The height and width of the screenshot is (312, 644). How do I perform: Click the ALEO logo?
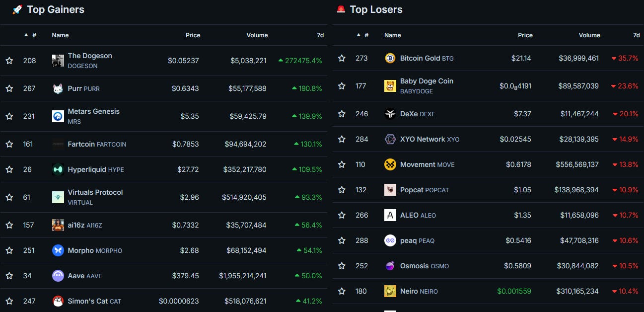[390, 215]
